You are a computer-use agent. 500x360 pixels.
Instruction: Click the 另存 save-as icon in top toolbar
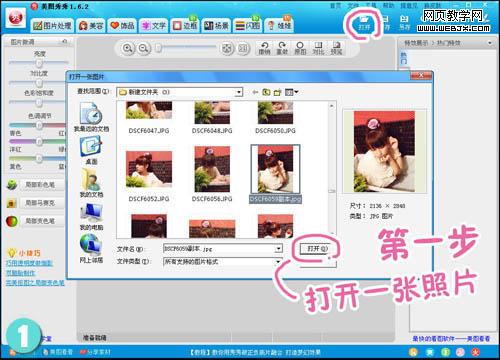(404, 23)
